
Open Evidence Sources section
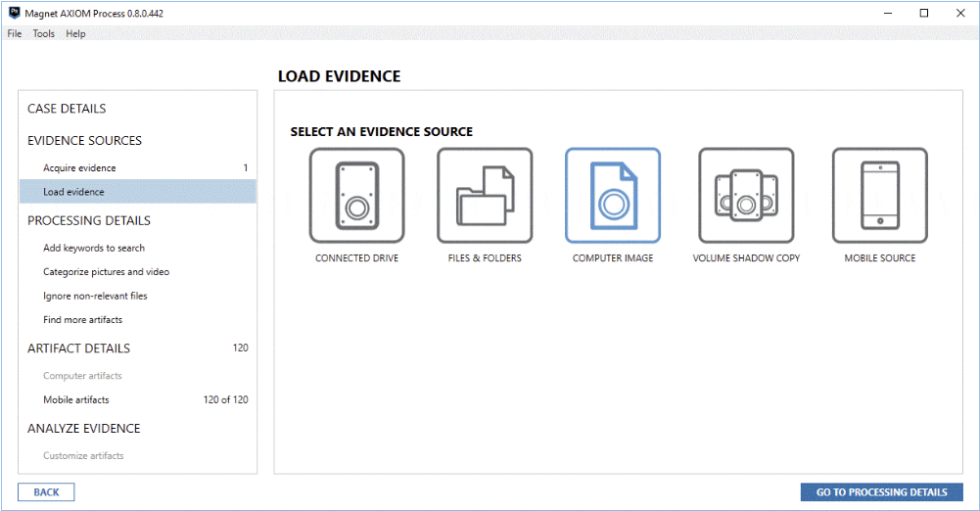(x=84, y=141)
